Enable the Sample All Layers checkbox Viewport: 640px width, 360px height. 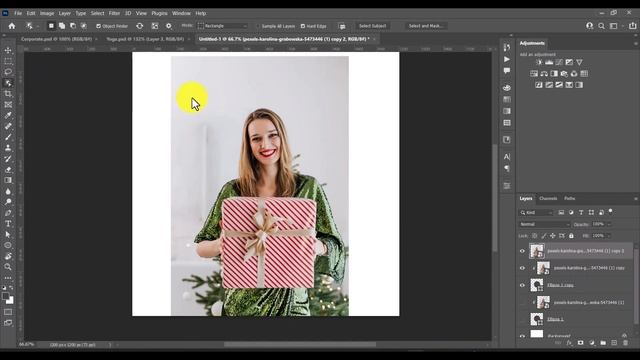click(258, 26)
